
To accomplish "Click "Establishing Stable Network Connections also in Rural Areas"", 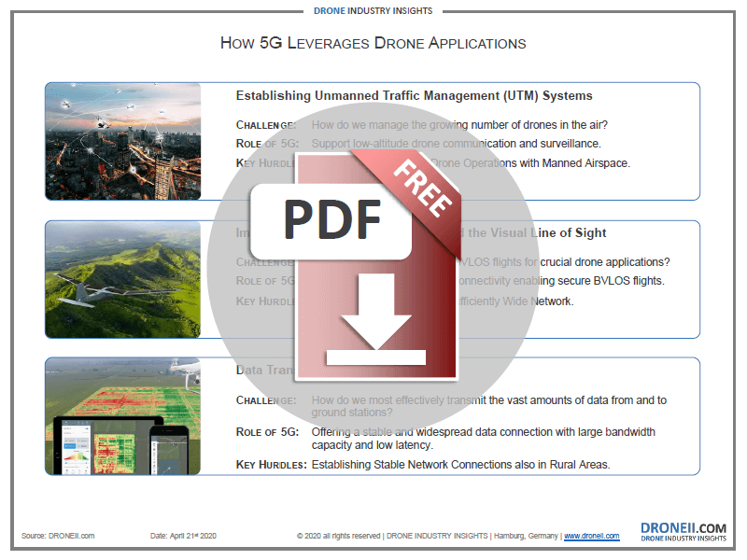I will pyautogui.click(x=460, y=464).
